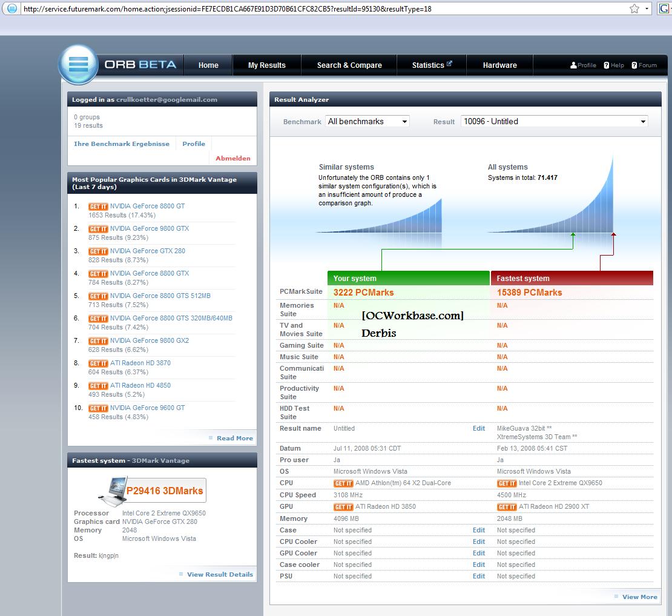Viewport: 672px width, 616px height.
Task: Click the 'Your system' green header
Action: 409,278
